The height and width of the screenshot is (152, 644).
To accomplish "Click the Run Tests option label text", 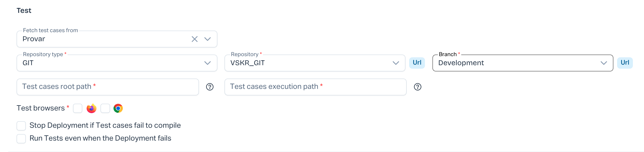I will [100, 138].
